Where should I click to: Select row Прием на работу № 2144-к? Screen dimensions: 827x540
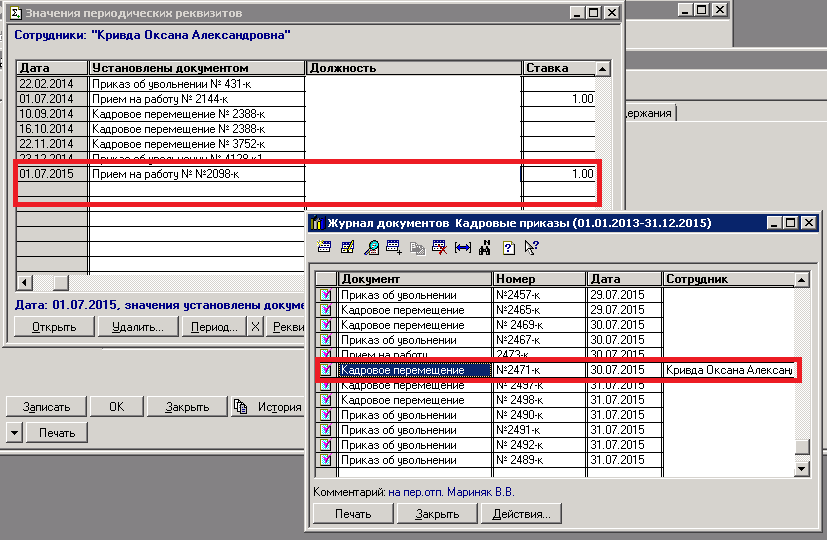[160, 99]
